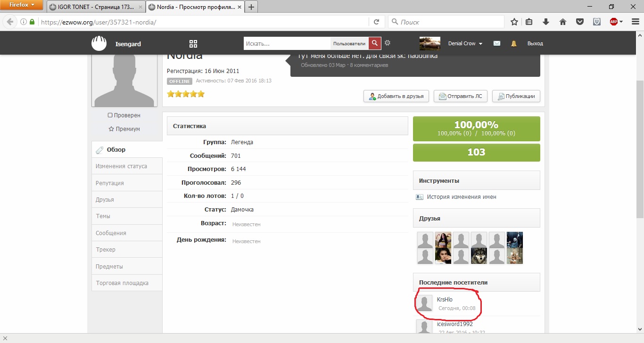Open visitor icesword1992 profile link
The image size is (644, 343).
point(455,324)
